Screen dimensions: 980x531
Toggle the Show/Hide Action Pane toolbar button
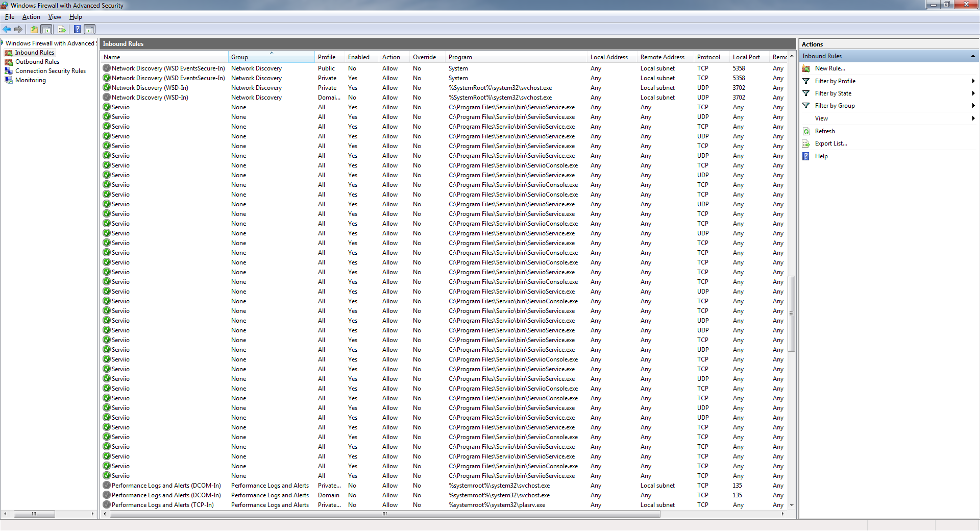(89, 30)
